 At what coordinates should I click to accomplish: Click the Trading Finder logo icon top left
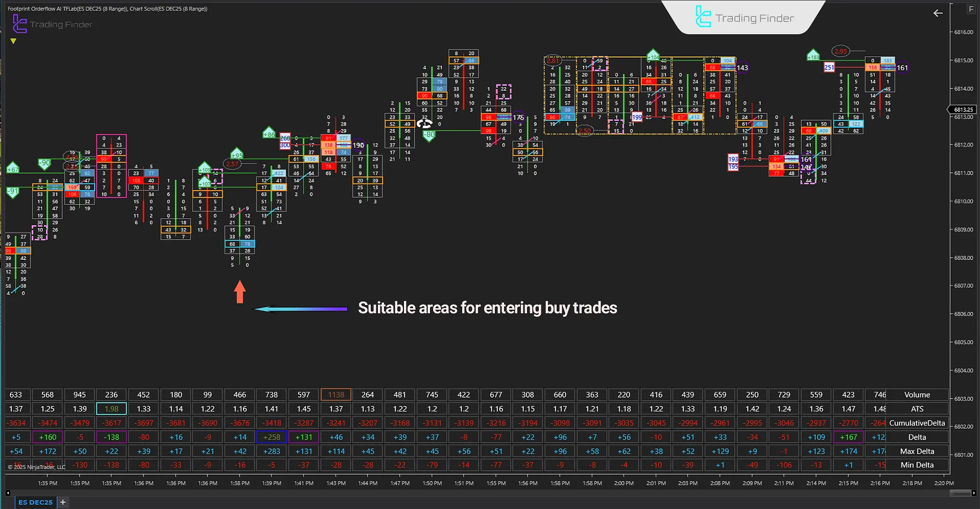coord(19,23)
